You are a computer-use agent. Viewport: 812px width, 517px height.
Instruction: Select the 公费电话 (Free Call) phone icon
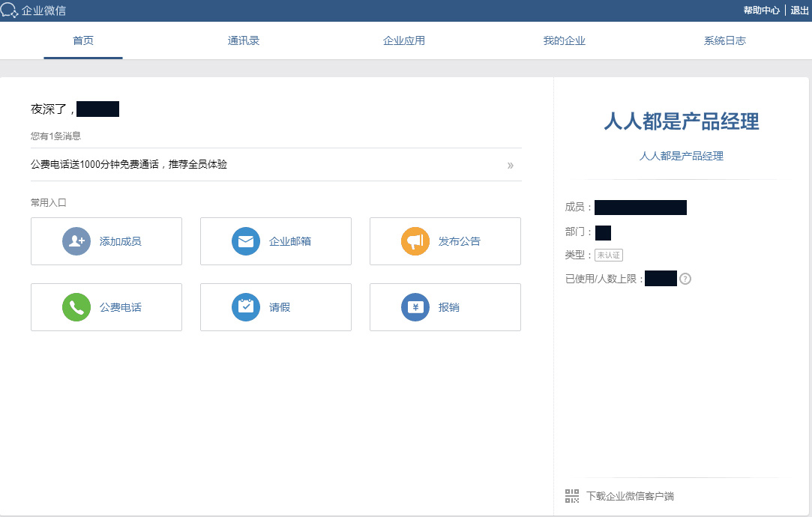(76, 306)
